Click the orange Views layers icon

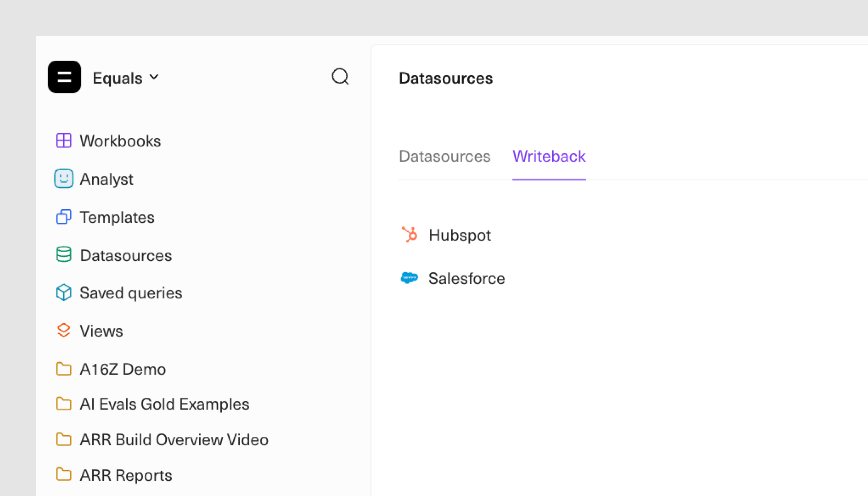[64, 330]
